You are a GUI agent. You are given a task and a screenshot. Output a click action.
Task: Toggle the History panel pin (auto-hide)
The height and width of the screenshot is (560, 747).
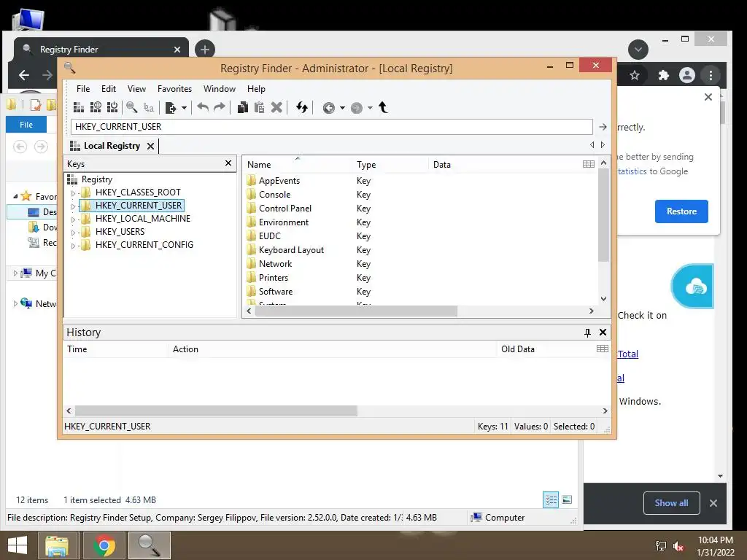[x=587, y=332]
